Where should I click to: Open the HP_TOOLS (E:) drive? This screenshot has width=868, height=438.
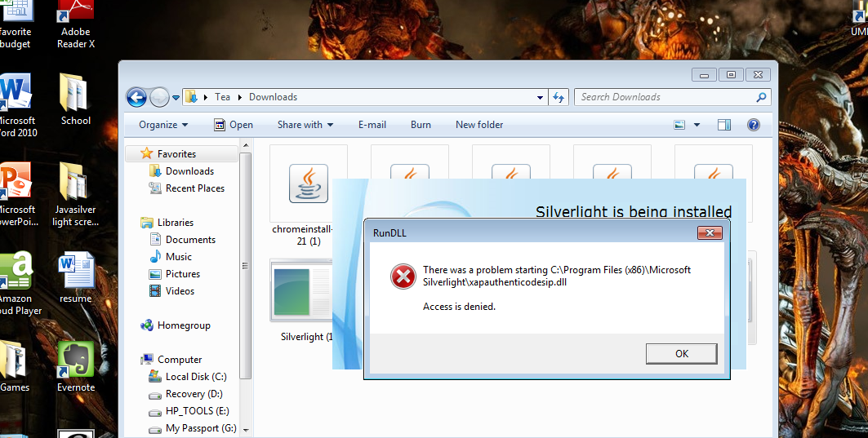(197, 411)
